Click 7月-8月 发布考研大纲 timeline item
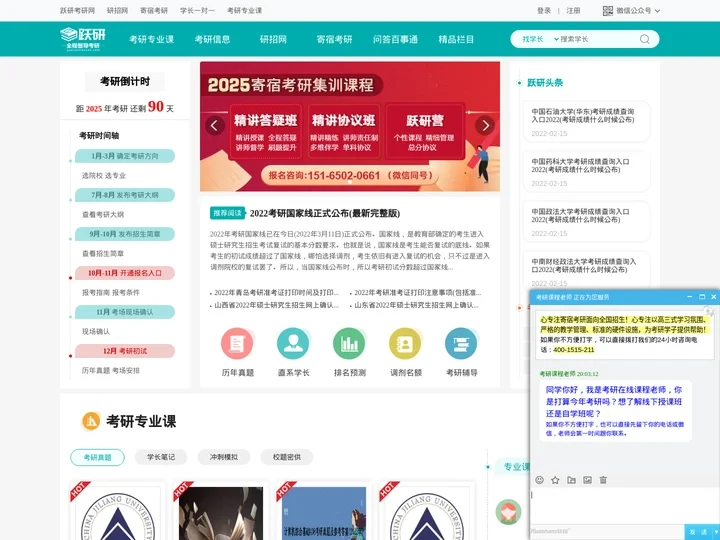 tap(125, 195)
